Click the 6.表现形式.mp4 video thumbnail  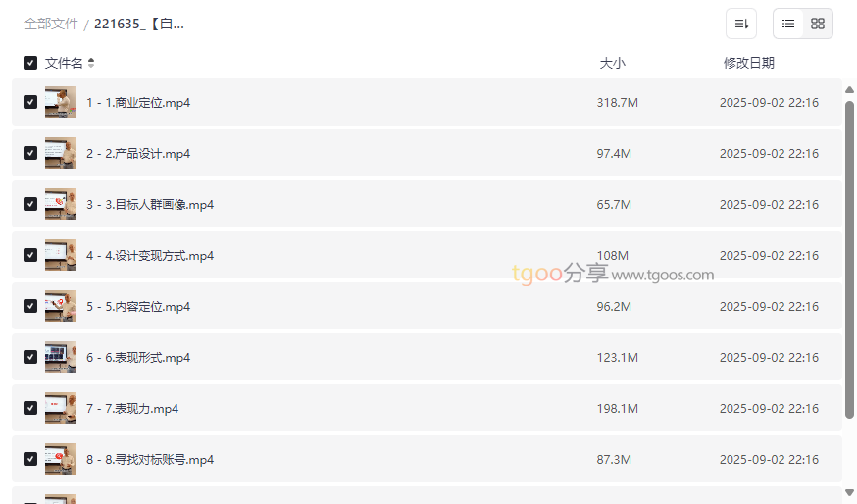61,357
